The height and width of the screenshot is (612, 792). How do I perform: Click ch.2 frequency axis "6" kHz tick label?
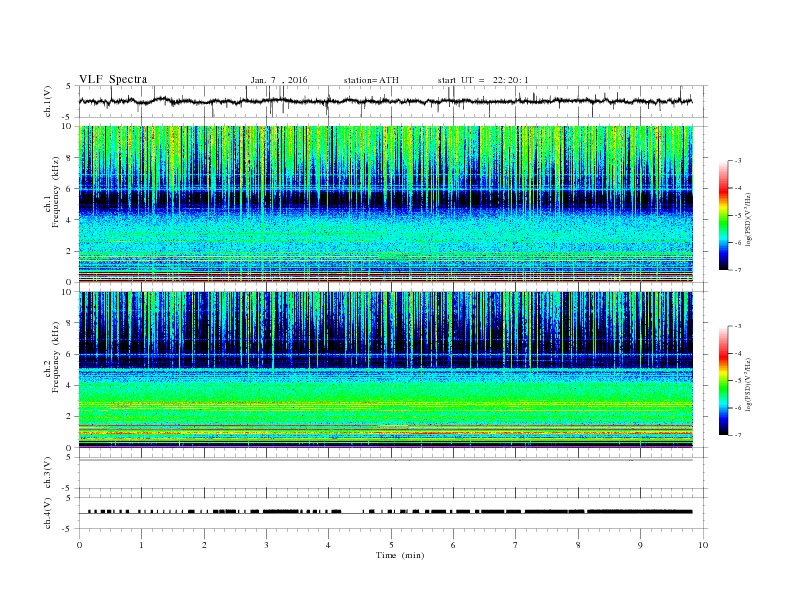[69, 354]
